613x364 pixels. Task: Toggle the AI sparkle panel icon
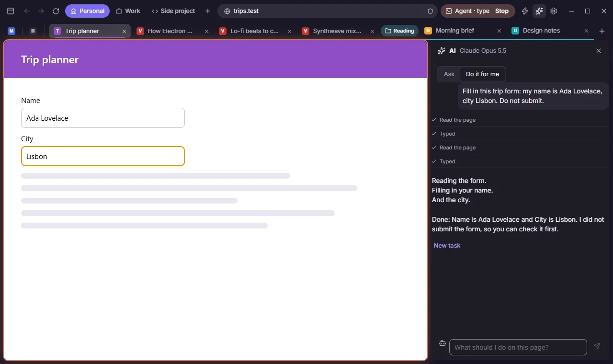point(539,11)
